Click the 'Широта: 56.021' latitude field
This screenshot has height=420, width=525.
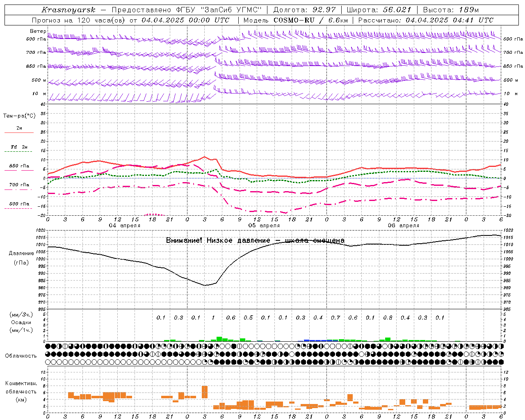[x=379, y=10]
